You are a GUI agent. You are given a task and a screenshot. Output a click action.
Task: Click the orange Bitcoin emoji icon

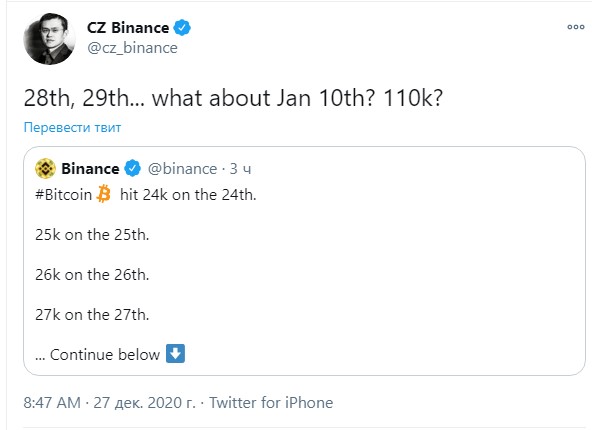[103, 194]
